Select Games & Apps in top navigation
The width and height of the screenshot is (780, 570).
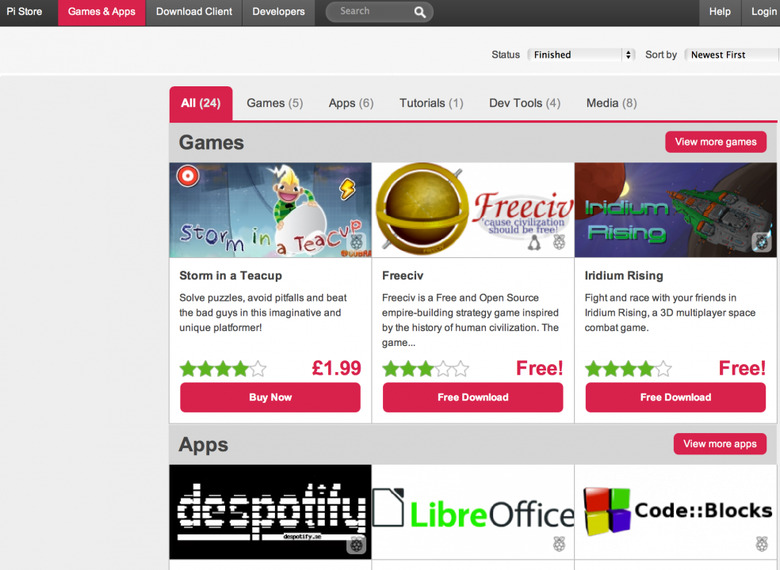[x=101, y=12]
